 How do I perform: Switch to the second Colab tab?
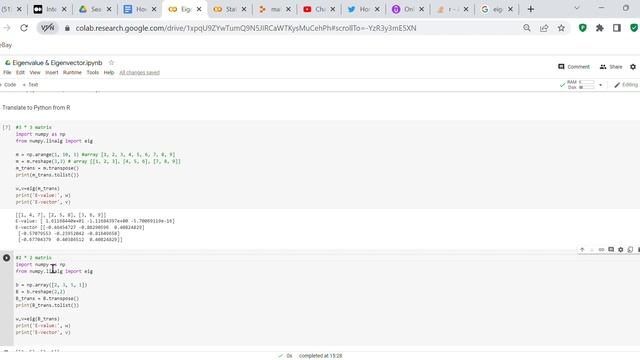click(x=230, y=9)
